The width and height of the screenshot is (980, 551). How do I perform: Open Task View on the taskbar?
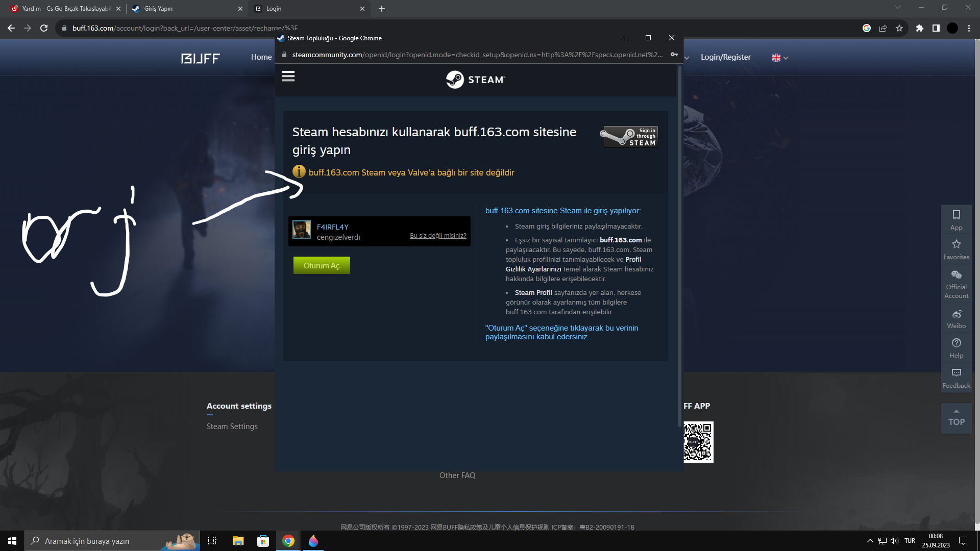(212, 541)
